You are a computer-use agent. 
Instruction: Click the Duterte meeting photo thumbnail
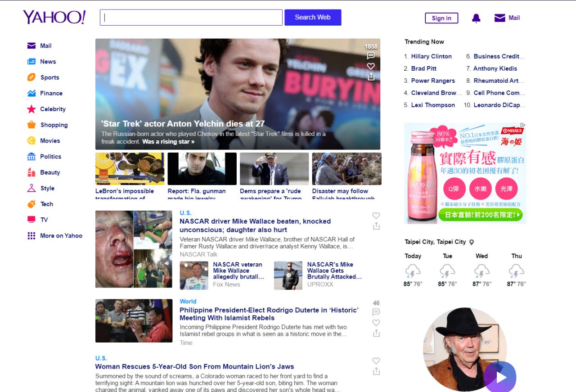[134, 321]
